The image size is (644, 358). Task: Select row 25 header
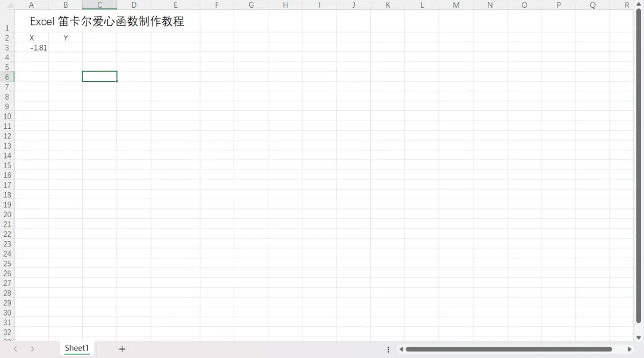click(x=7, y=264)
